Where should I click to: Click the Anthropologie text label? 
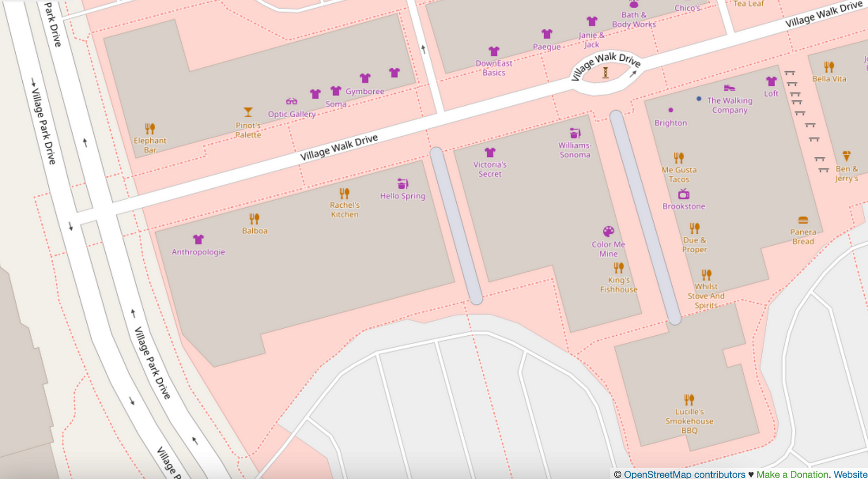pyautogui.click(x=198, y=252)
